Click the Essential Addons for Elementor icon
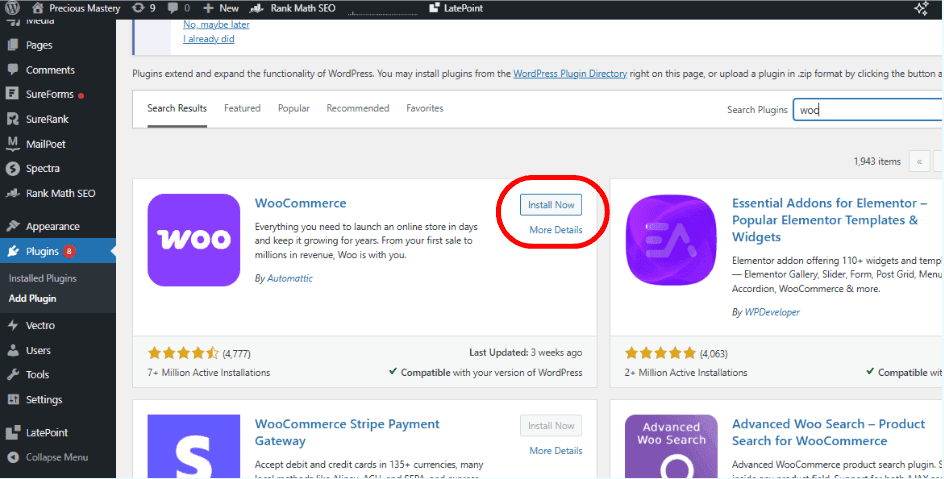This screenshot has width=944, height=479. tap(671, 240)
